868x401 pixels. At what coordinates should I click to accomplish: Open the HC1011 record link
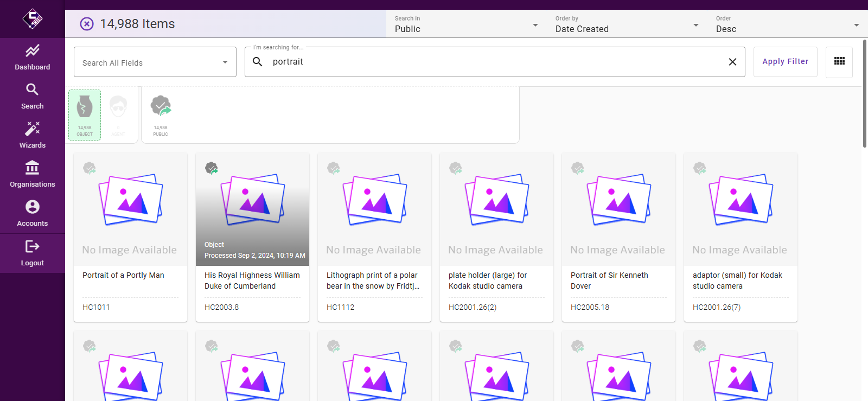(x=96, y=307)
